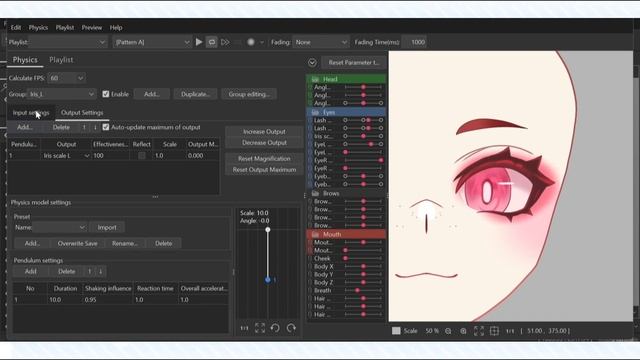Image resolution: width=640 pixels, height=360 pixels.
Task: Open the Help menu
Action: (116, 27)
